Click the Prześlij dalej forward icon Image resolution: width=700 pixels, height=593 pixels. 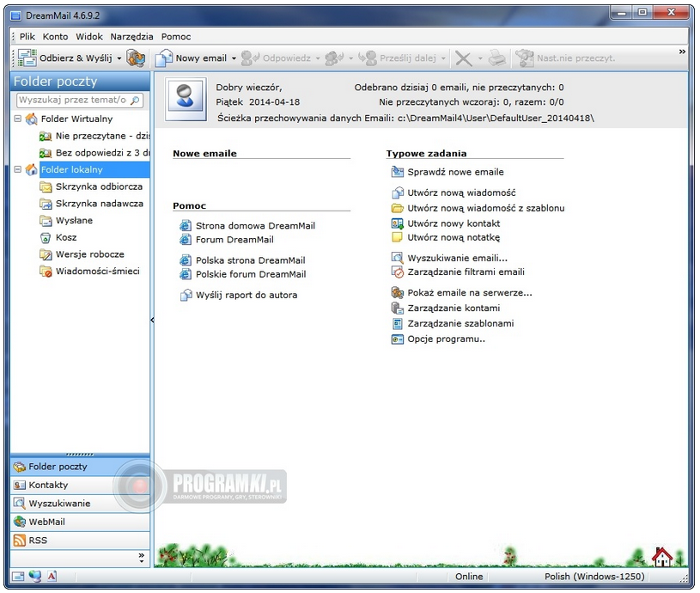[368, 58]
